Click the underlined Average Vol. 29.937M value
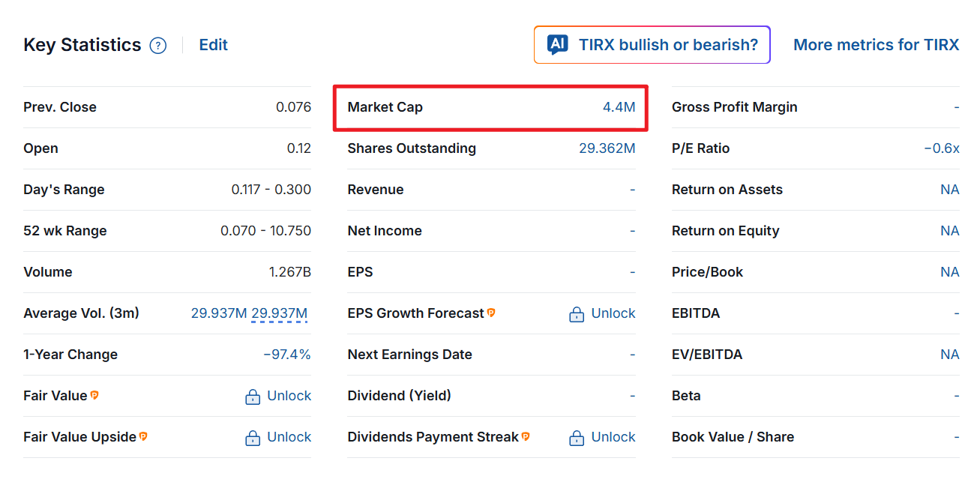Image resolution: width=980 pixels, height=482 pixels. [279, 313]
